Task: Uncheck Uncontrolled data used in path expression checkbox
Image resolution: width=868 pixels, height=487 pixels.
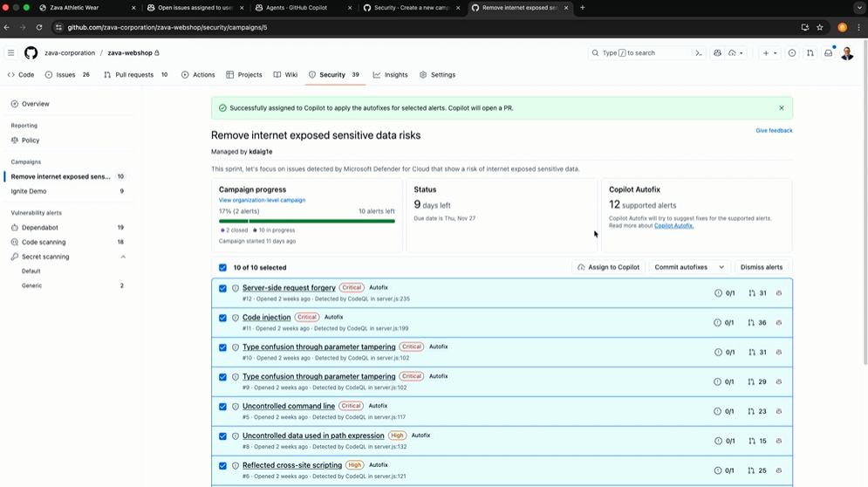Action: (x=222, y=436)
